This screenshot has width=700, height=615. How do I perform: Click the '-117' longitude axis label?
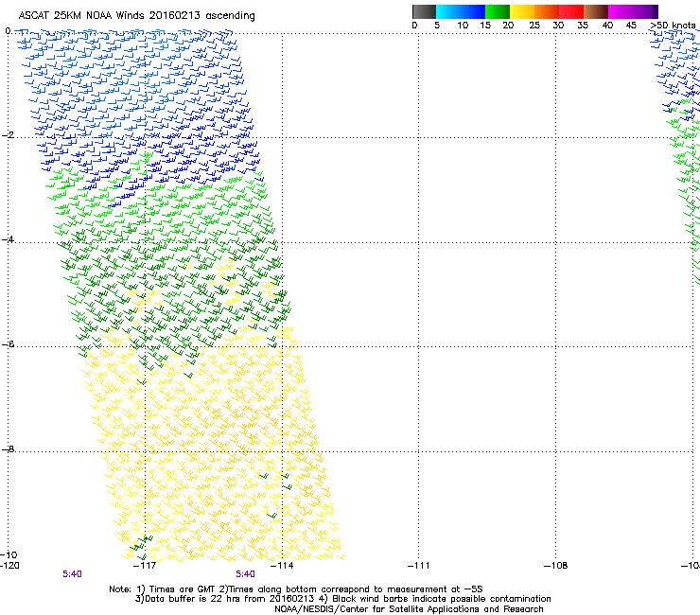click(x=145, y=566)
